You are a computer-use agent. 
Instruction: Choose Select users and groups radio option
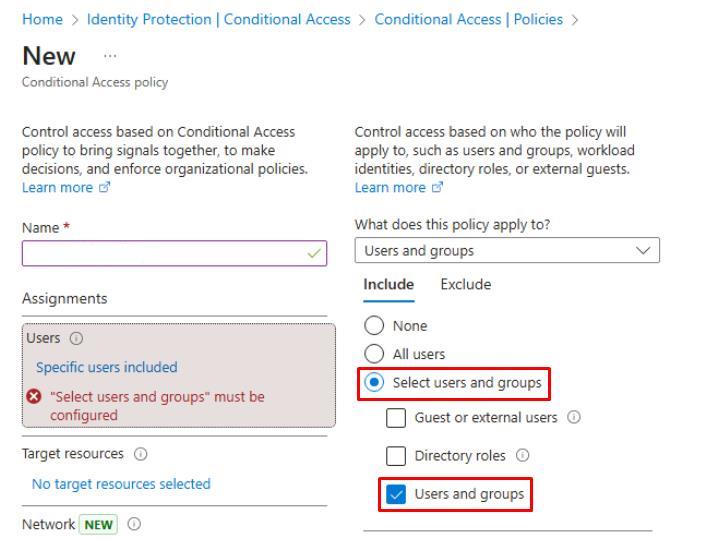(x=374, y=383)
